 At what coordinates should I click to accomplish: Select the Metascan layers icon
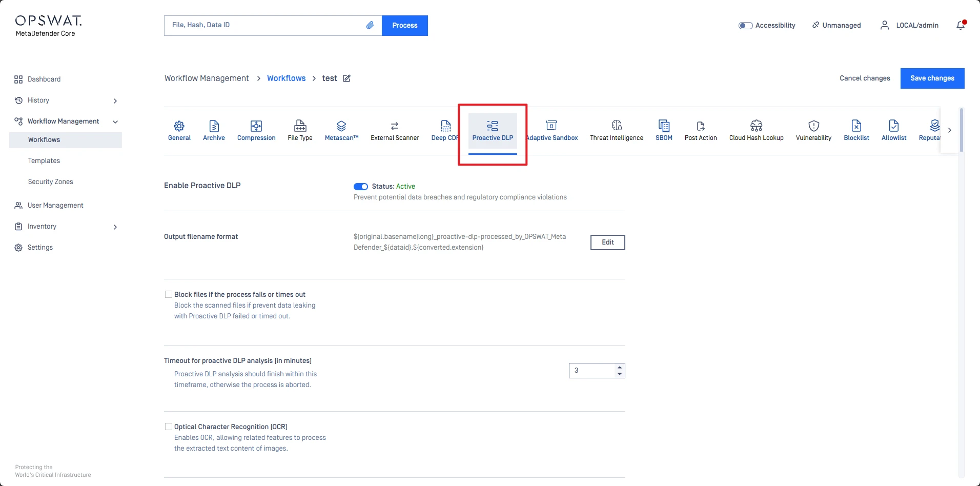pos(341,126)
